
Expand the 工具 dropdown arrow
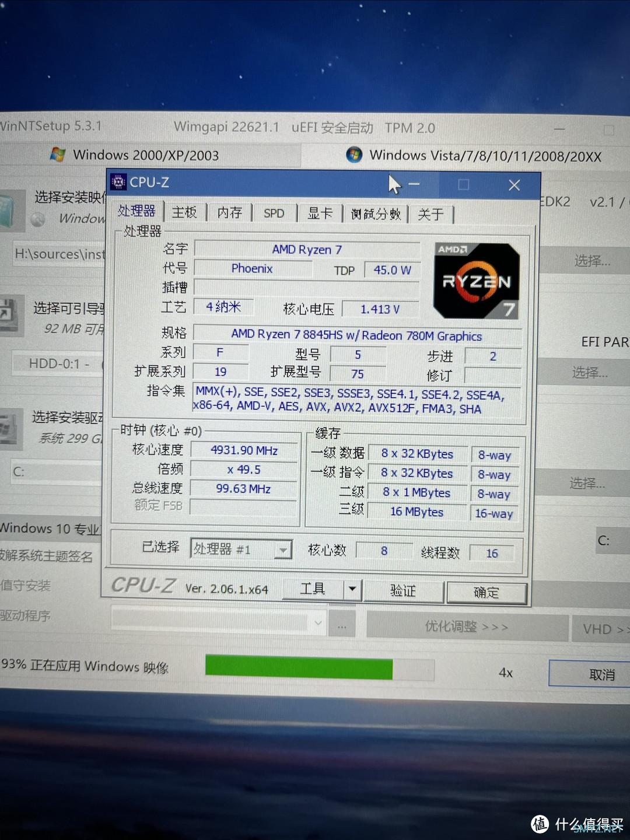click(352, 590)
